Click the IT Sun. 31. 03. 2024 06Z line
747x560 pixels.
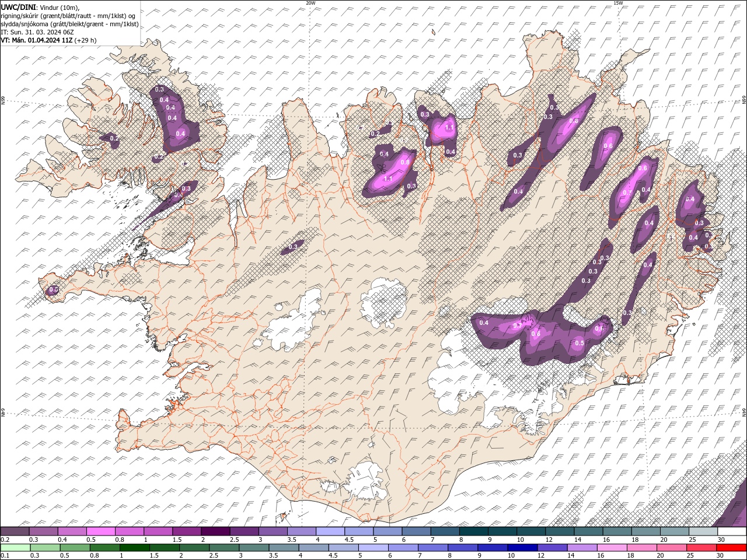click(37, 32)
